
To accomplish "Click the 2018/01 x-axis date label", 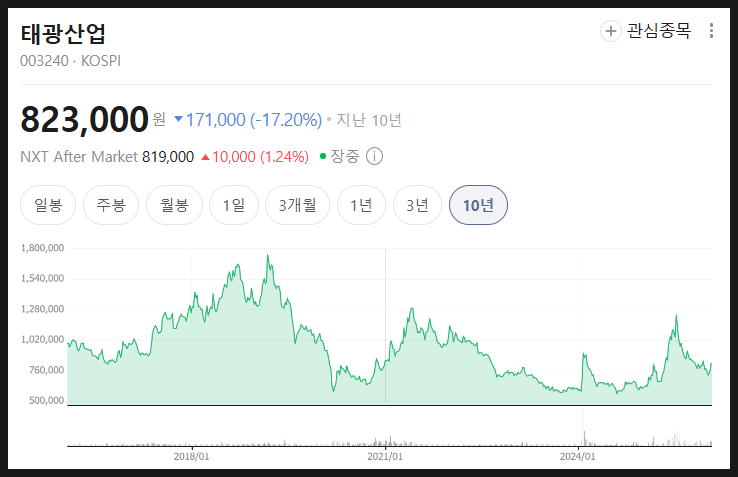I will click(192, 457).
